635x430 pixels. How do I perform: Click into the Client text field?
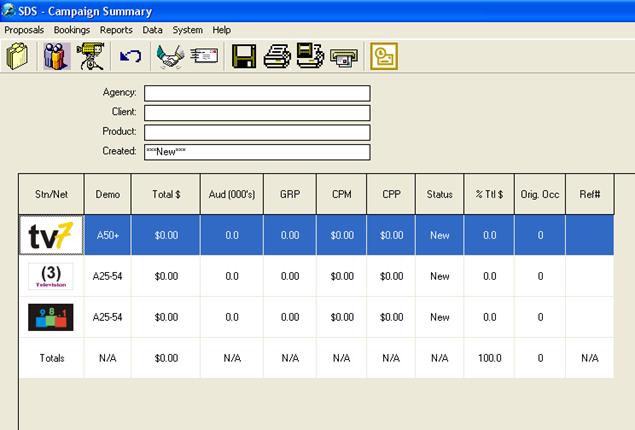click(257, 113)
